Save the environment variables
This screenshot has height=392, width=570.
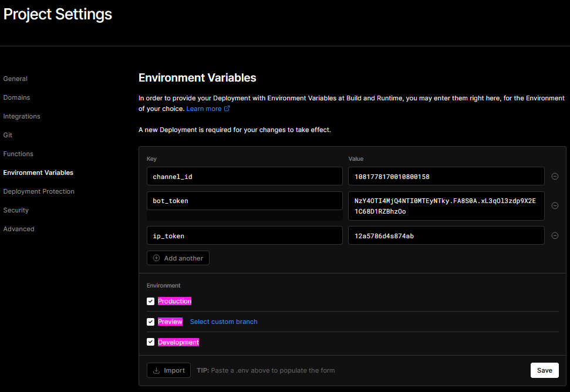pos(544,370)
